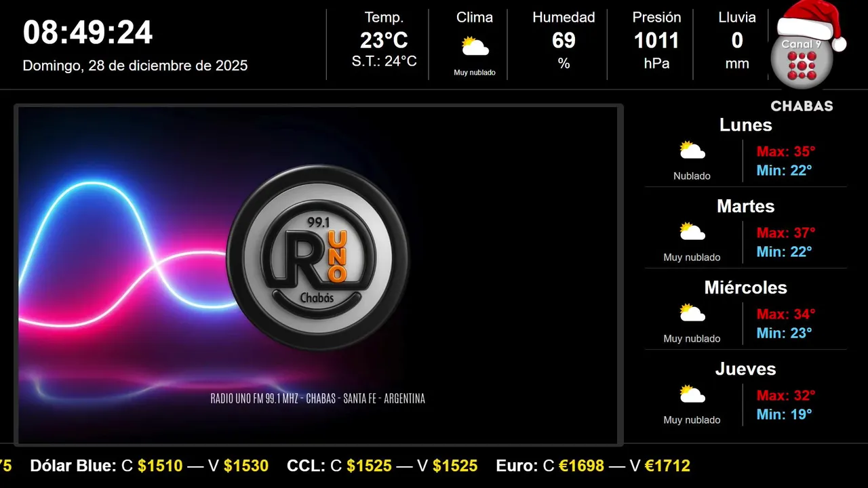
Task: Click the Nublado label for Lunes
Action: (x=692, y=176)
